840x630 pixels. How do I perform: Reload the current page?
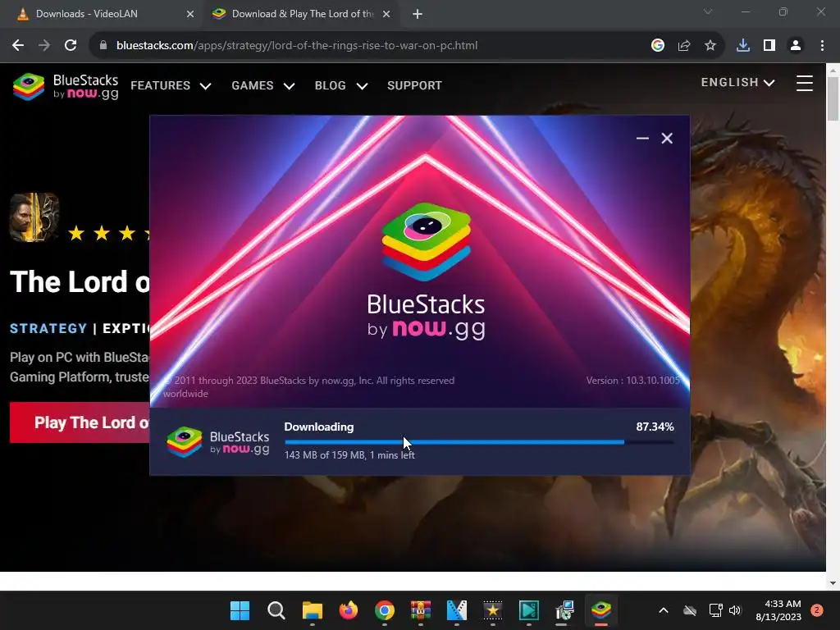click(71, 46)
